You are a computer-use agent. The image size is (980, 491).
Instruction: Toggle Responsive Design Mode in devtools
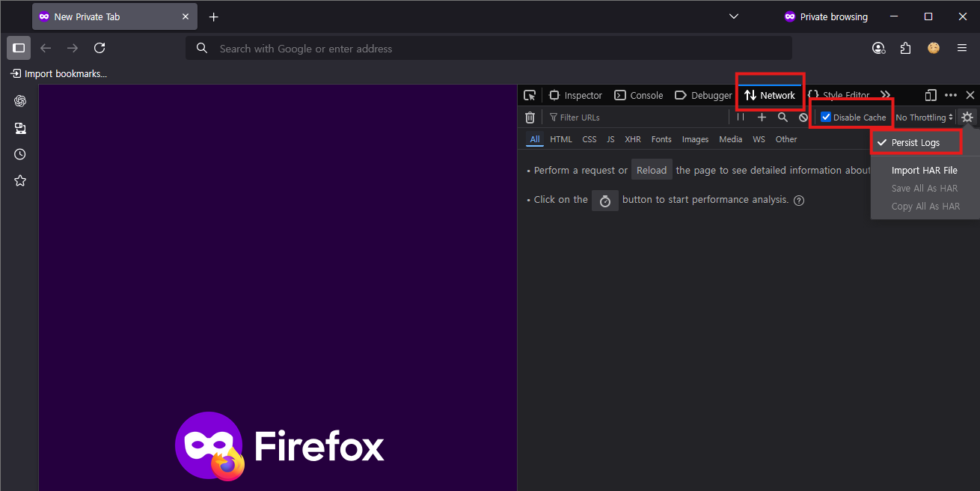click(x=931, y=95)
